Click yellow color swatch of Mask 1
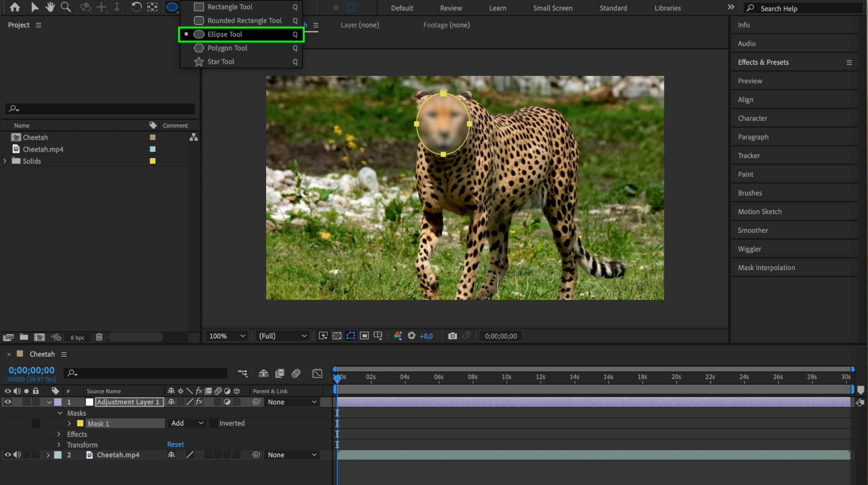 click(80, 423)
